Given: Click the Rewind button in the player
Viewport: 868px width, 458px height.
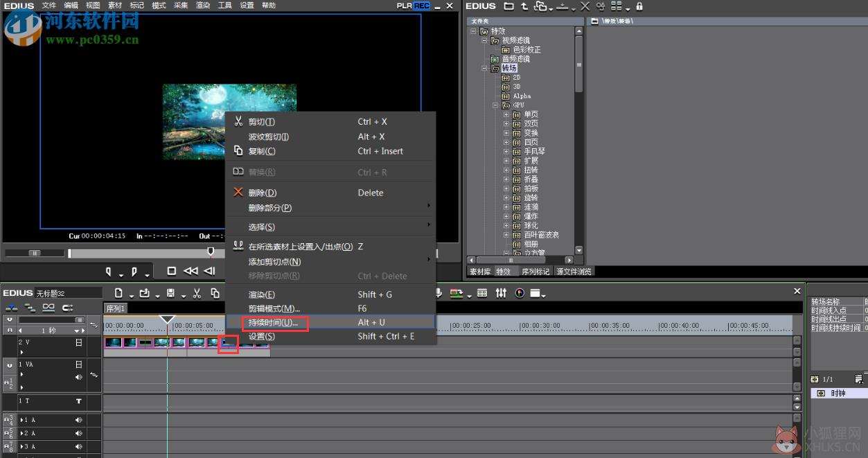Looking at the screenshot, I should [191, 271].
